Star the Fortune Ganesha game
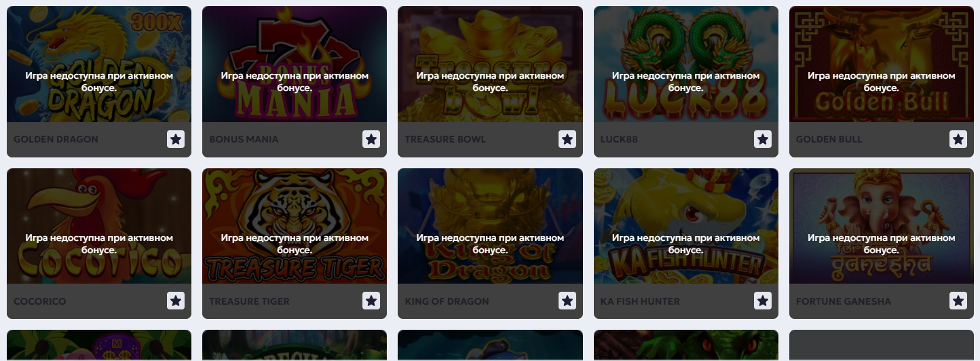This screenshot has height=361, width=980. (x=958, y=301)
